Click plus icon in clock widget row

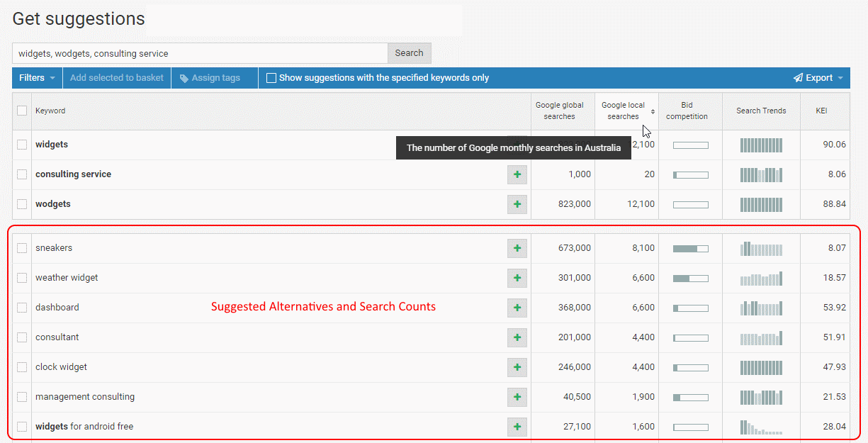(x=517, y=367)
